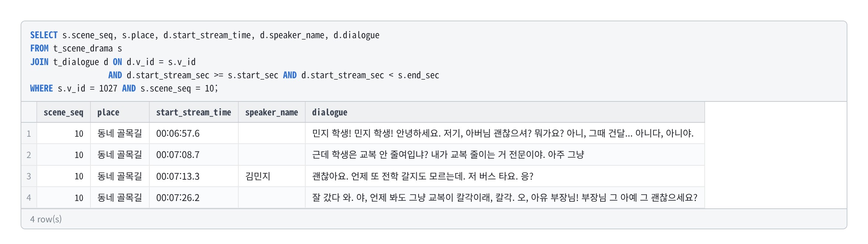Image resolution: width=868 pixels, height=244 pixels.
Task: Click the SELECT keyword in query
Action: tap(44, 35)
